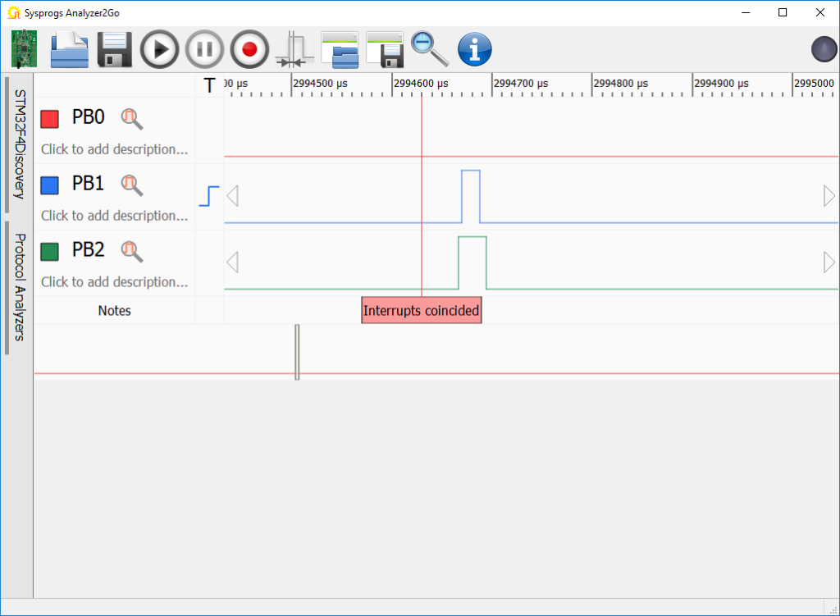Image resolution: width=840 pixels, height=616 pixels.
Task: Start a new capture with the Play button
Action: coord(159,49)
